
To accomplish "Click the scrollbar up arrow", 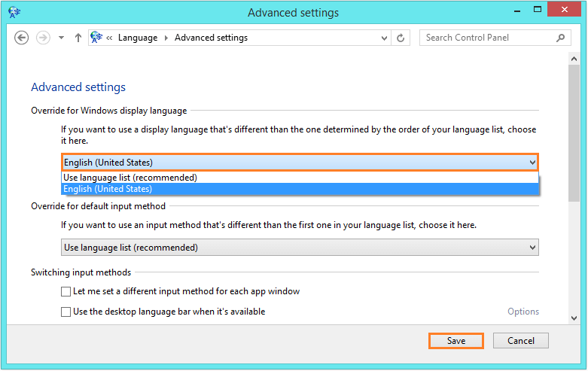I will pyautogui.click(x=574, y=59).
